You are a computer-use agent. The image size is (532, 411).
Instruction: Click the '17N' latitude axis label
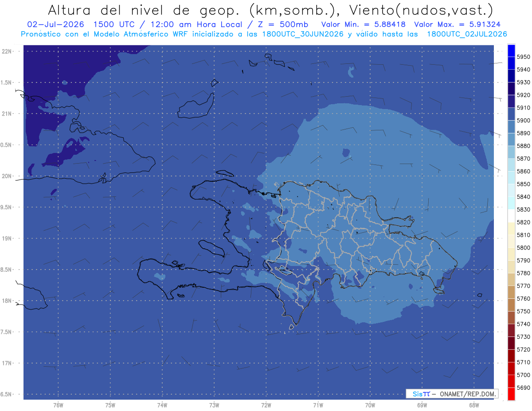point(7,363)
